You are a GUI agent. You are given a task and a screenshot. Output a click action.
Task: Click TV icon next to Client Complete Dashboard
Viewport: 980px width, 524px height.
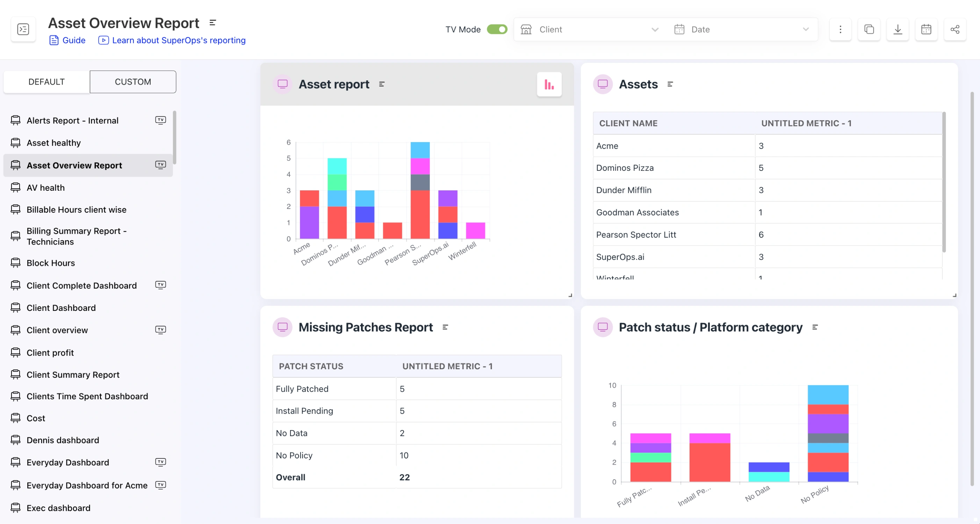[160, 285]
